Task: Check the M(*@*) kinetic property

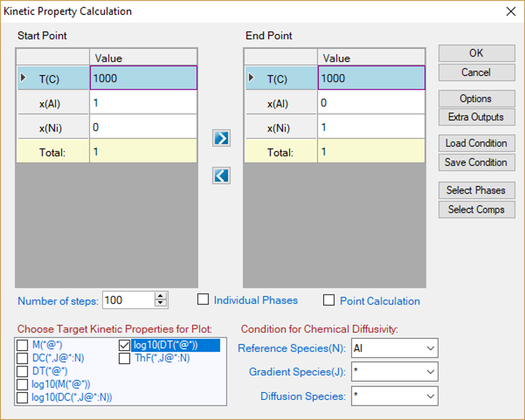Action: click(22, 345)
